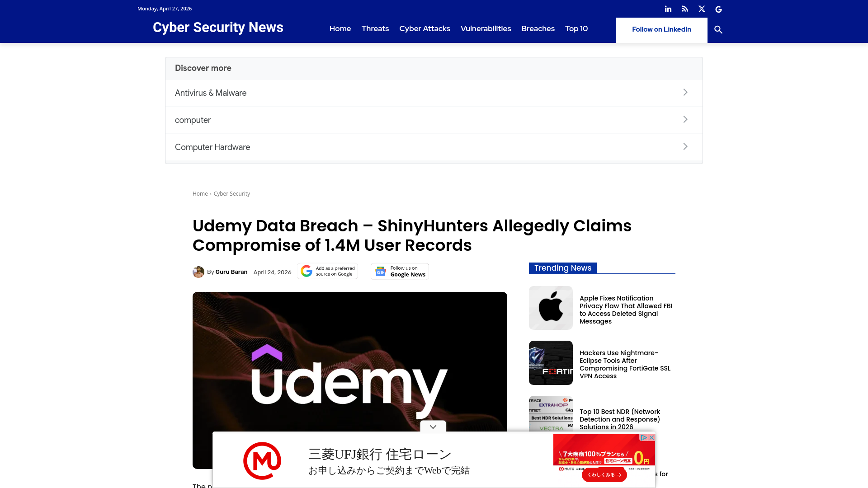Screen dimensions: 868x488
Task: Click Cyber Security News site logo
Action: [x=218, y=28]
